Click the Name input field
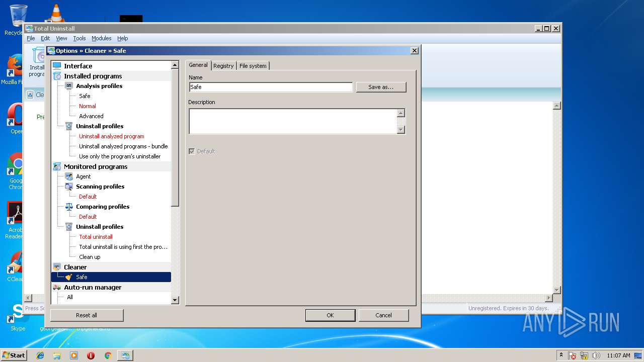 [x=271, y=87]
